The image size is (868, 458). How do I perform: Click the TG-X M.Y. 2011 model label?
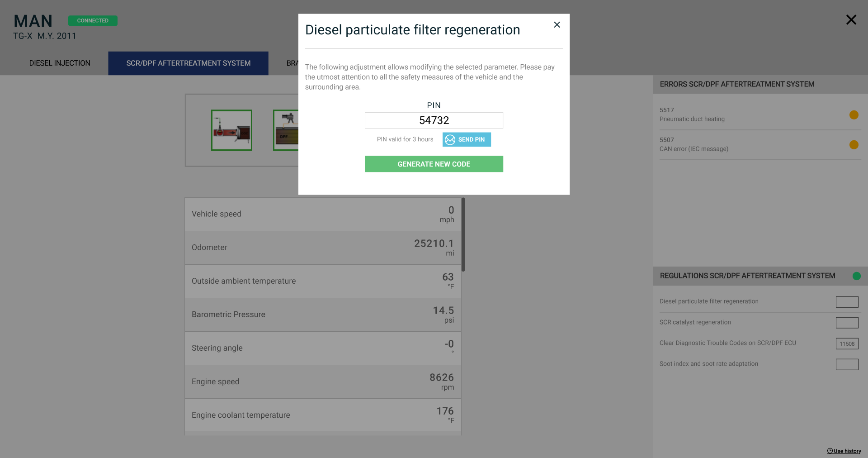tap(45, 36)
